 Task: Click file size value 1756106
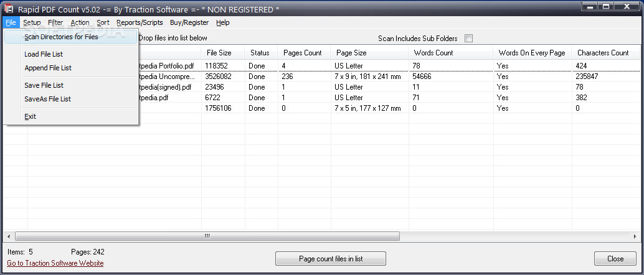click(219, 108)
